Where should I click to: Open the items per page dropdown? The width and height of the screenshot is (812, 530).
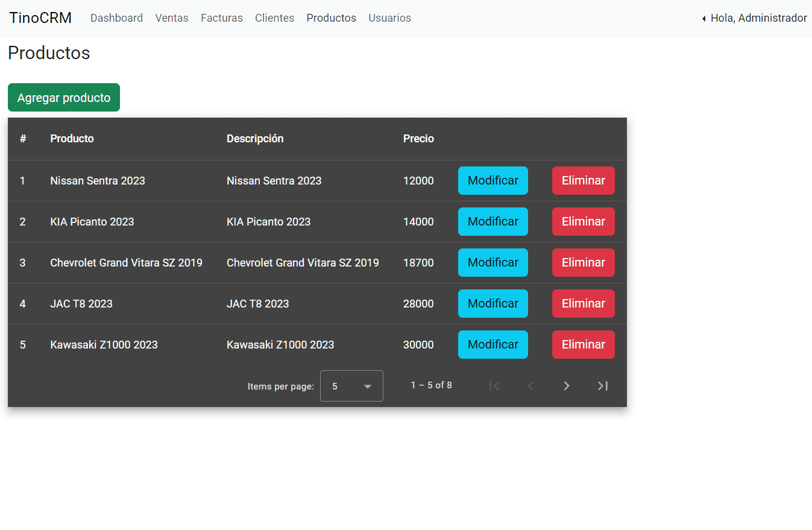pos(351,386)
